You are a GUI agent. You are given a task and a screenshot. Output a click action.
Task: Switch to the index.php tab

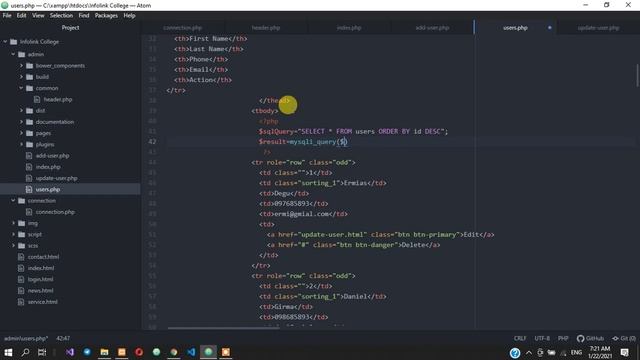click(x=349, y=28)
